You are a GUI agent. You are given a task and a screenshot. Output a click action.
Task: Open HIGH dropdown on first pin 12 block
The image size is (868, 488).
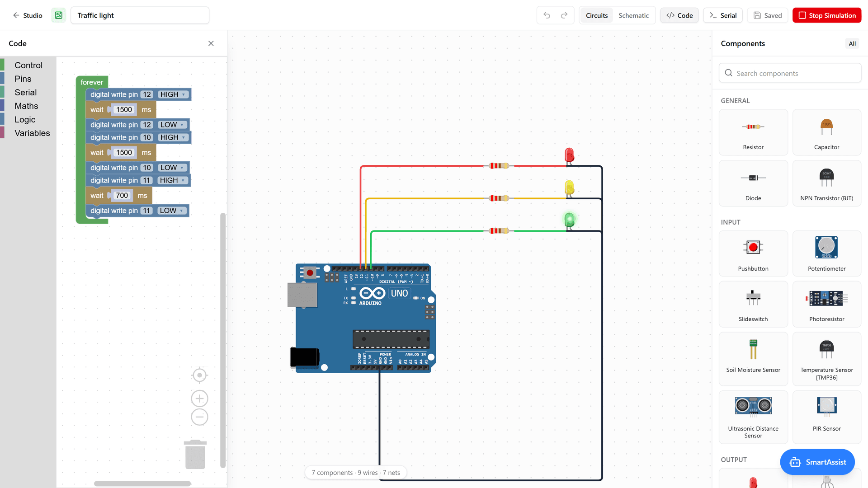tap(173, 94)
